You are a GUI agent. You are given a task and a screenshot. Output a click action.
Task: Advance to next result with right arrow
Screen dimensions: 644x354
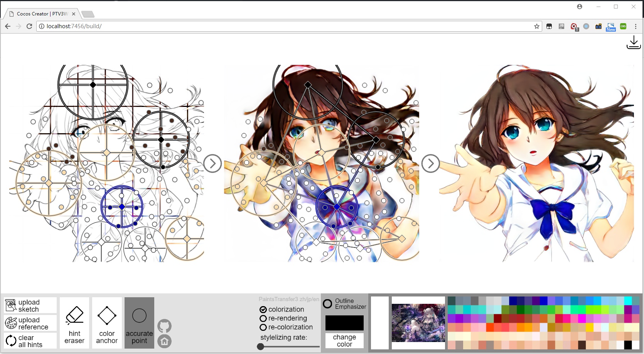431,163
